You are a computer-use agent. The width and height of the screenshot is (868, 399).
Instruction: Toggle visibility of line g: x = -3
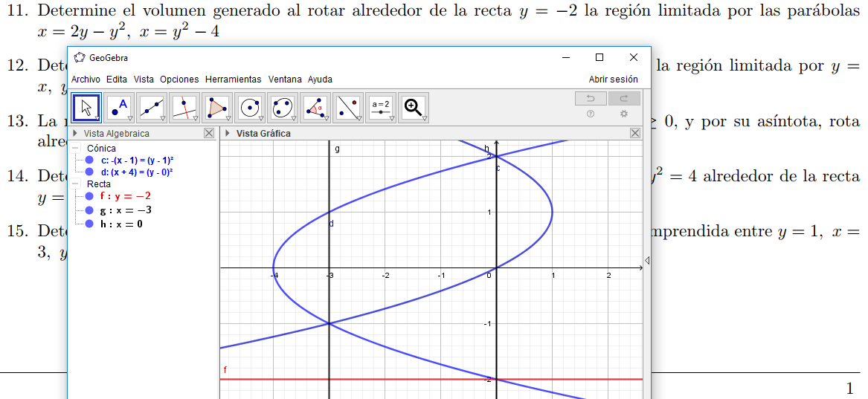pos(89,210)
